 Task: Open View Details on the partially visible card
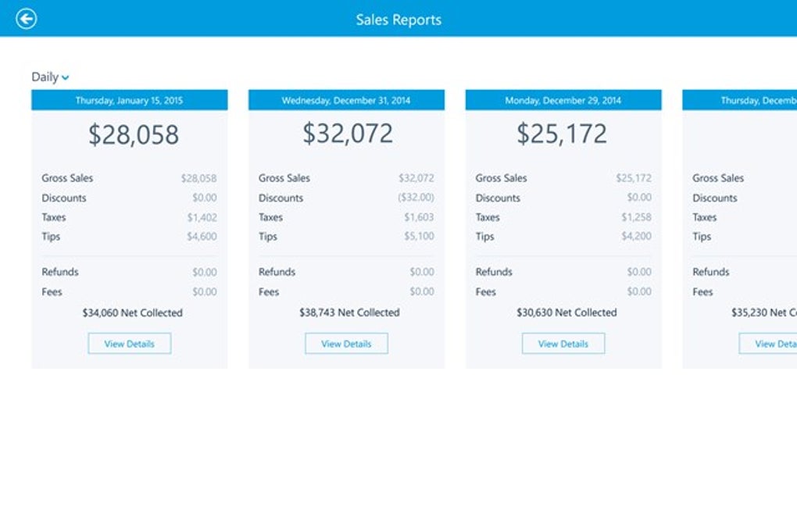[x=767, y=344]
